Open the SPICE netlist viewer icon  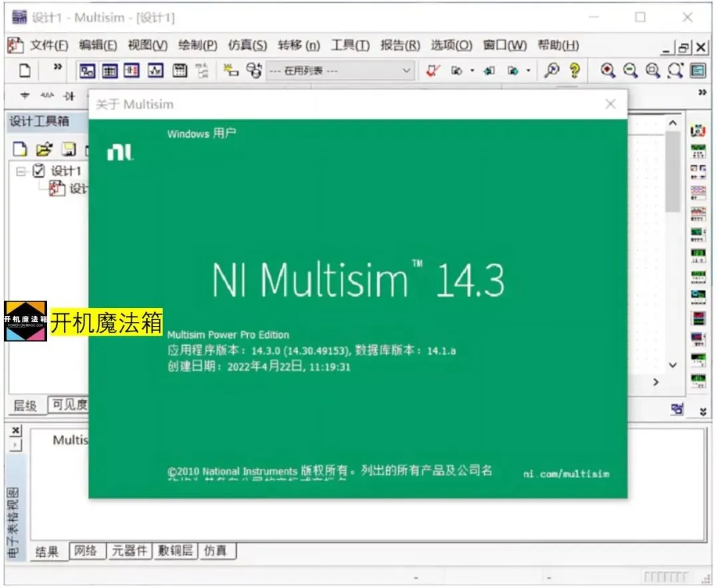[132, 71]
